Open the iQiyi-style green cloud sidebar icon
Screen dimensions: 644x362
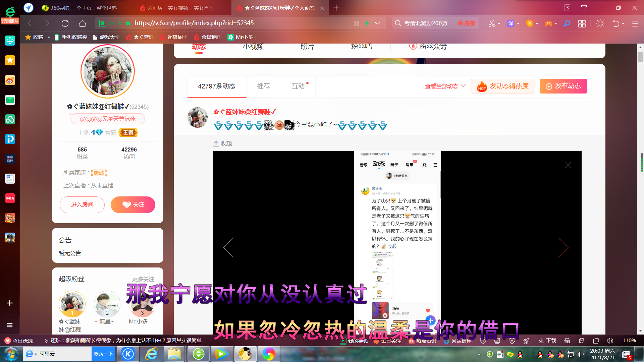[10, 119]
